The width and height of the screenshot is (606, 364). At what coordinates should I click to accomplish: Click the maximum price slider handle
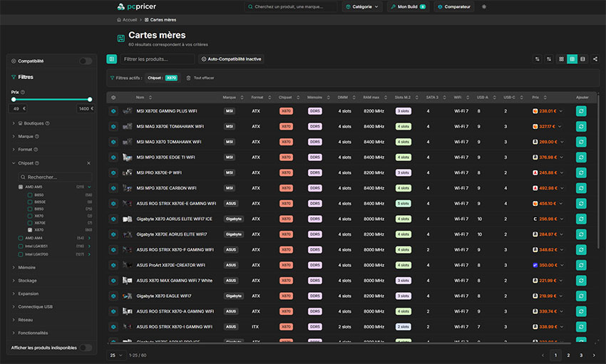[x=90, y=99]
